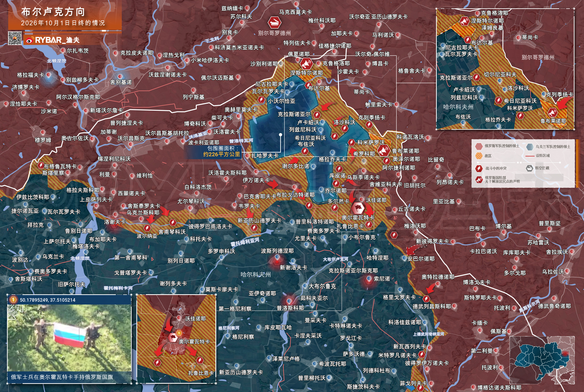Click place label 沃尔昌斯克
Screen dimensions: 584x392
(131, 138)
